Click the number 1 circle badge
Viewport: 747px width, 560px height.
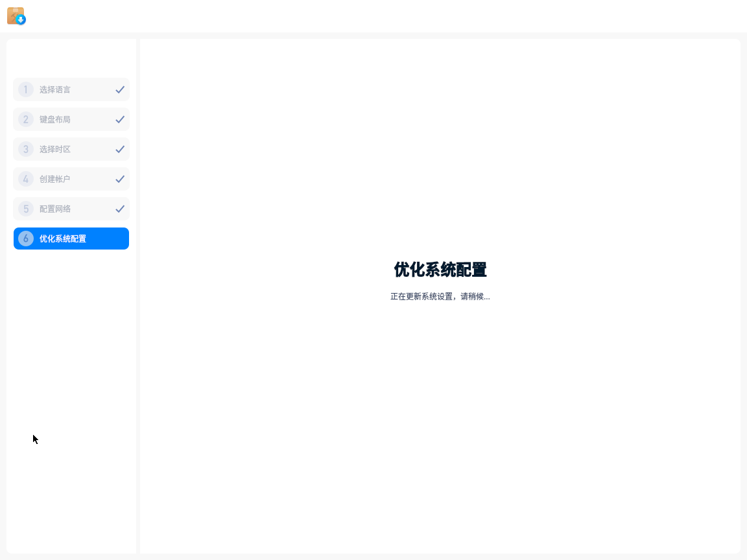[26, 89]
